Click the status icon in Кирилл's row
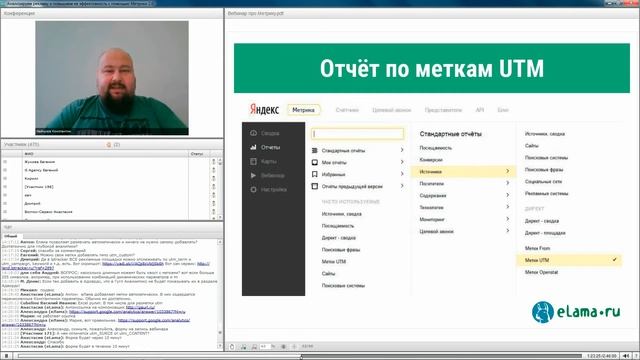 tap(213, 178)
